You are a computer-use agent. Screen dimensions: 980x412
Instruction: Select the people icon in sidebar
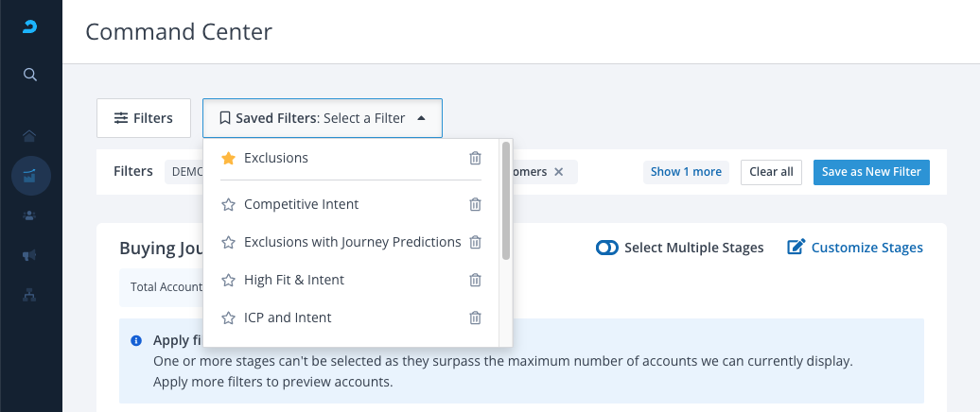point(30,215)
